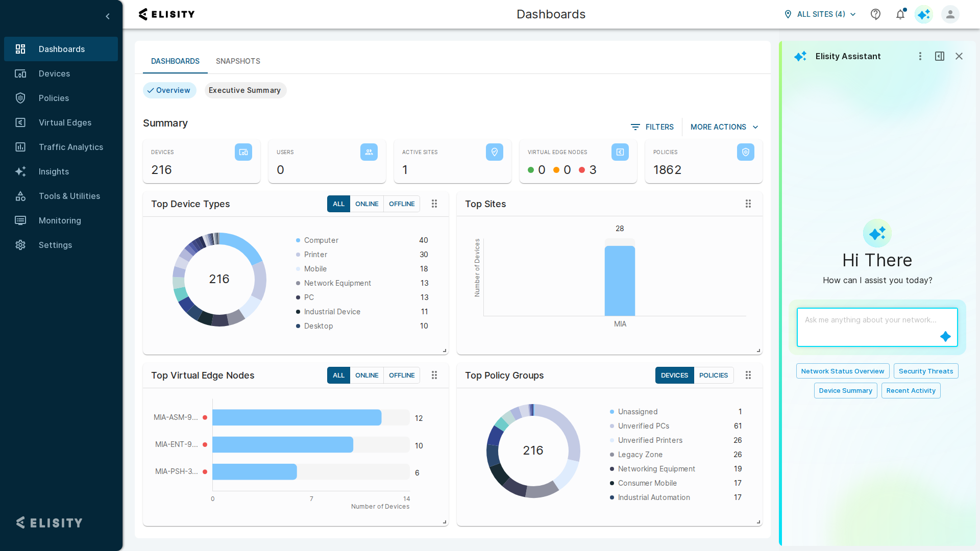980x551 pixels.
Task: Open notifications bell icon
Action: pos(900,14)
